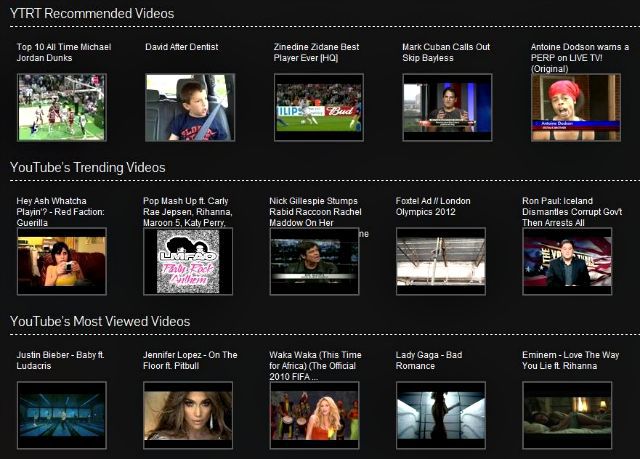Click 'Nick Gillespie Stumps Rabid Raccoon' title
Image resolution: width=640 pixels, height=459 pixels.
[315, 212]
